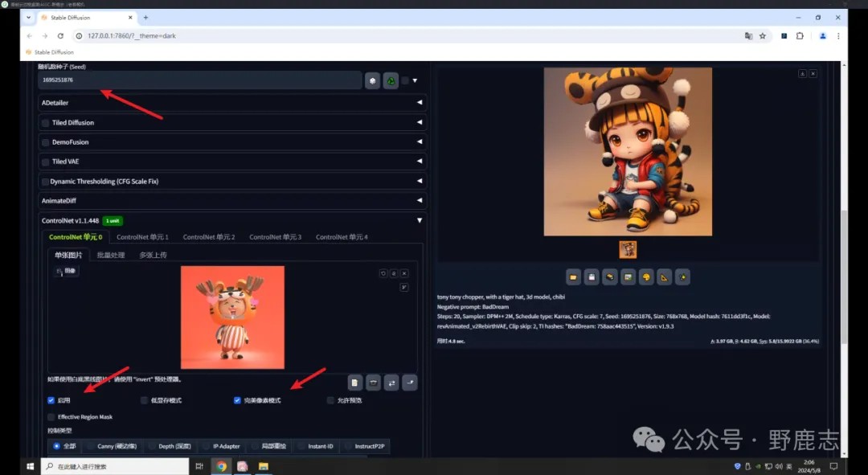Viewport: 868px width, 475px height.
Task: Reload the browser page
Action: click(60, 36)
